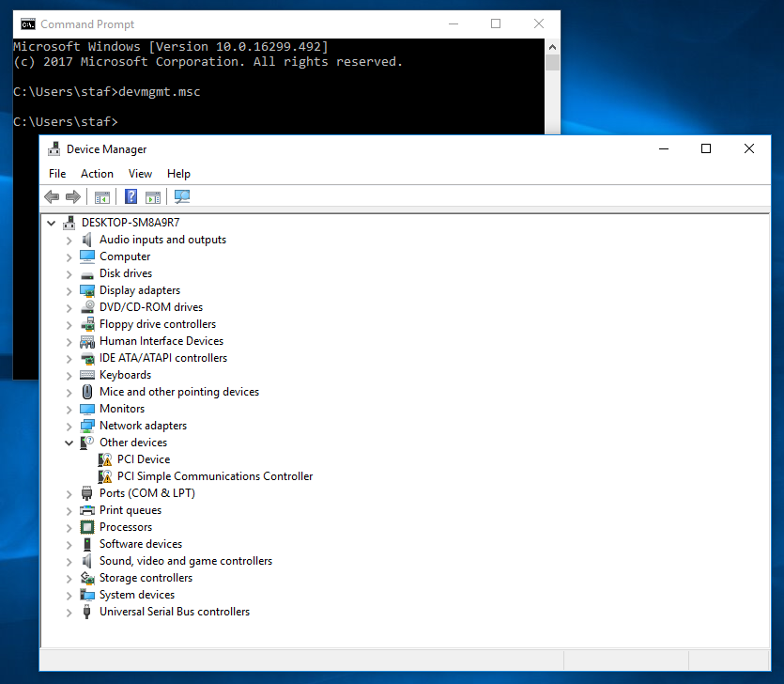Click the Show/Hide Action Pane toolbar icon

(152, 196)
